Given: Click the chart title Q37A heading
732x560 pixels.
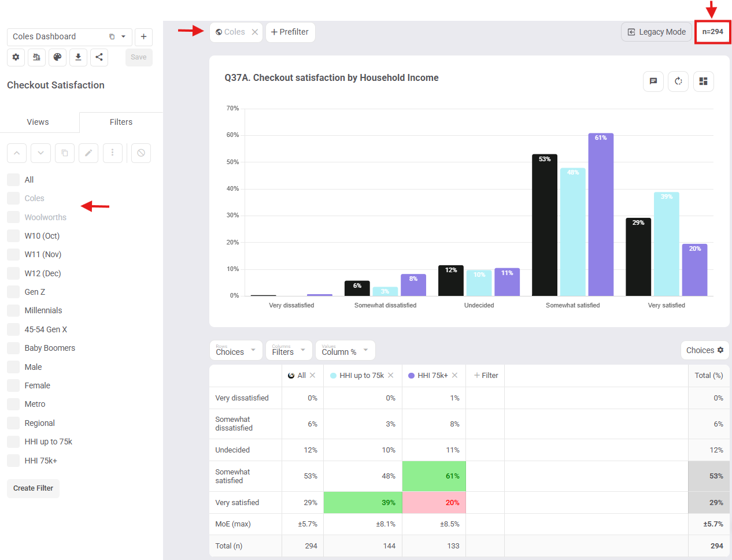Looking at the screenshot, I should [x=331, y=78].
